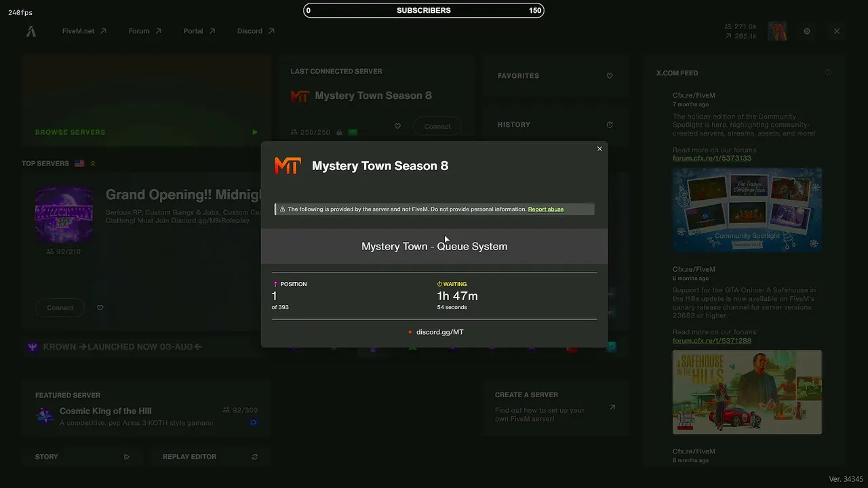
Task: Click the Cosmic King of the Hill server icon
Action: click(45, 415)
